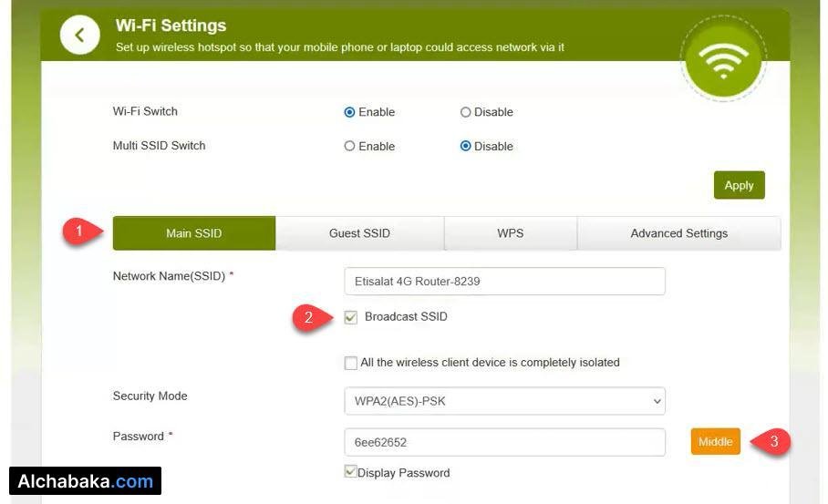The width and height of the screenshot is (828, 504).
Task: Click the red annotation marker 1
Action: 80,231
